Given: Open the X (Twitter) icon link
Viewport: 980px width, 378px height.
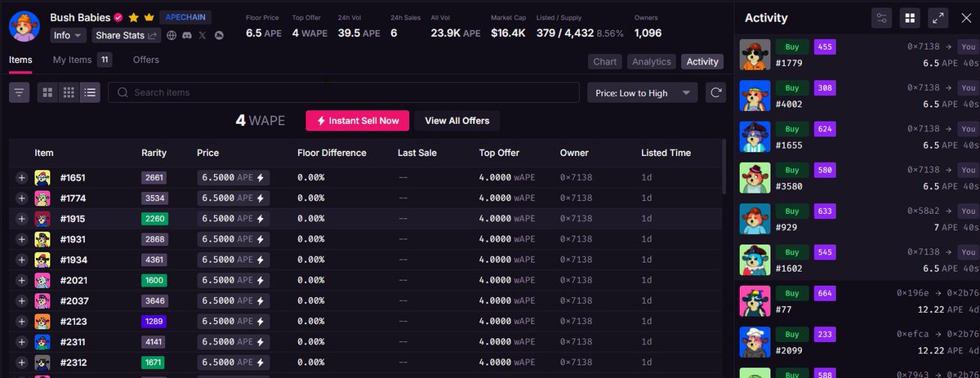Looking at the screenshot, I should [x=203, y=36].
